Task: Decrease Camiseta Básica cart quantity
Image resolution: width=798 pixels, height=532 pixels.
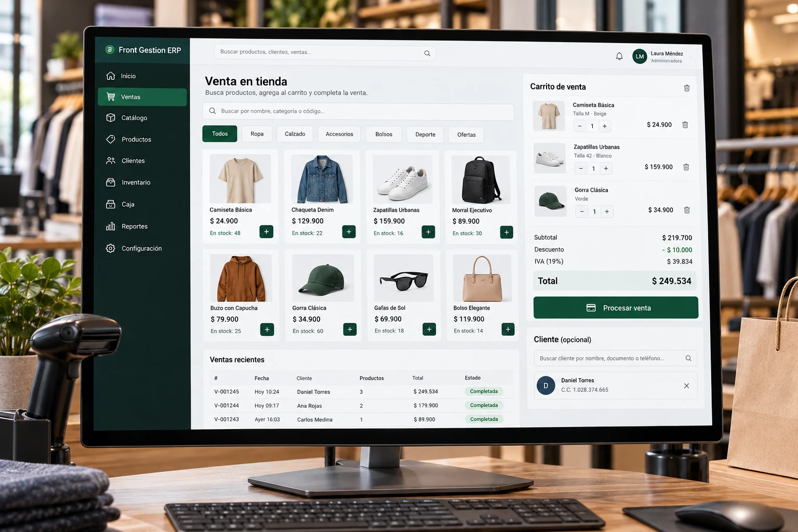Action: pyautogui.click(x=580, y=126)
